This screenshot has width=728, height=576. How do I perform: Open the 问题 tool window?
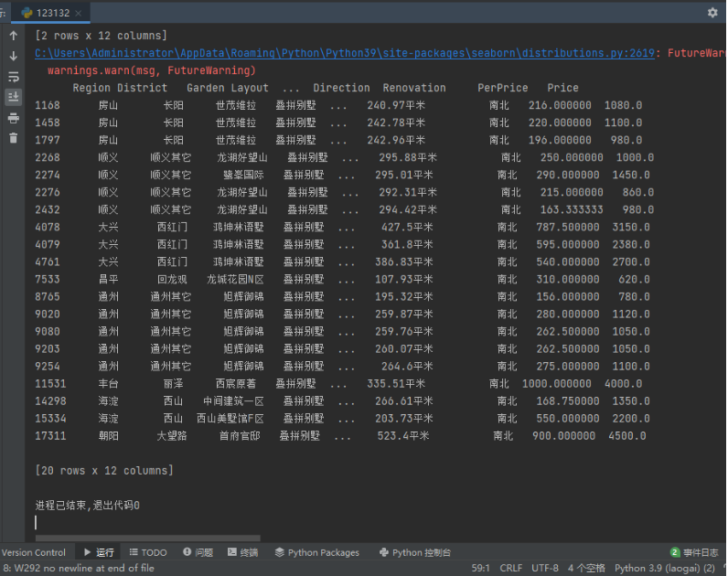[x=198, y=552]
